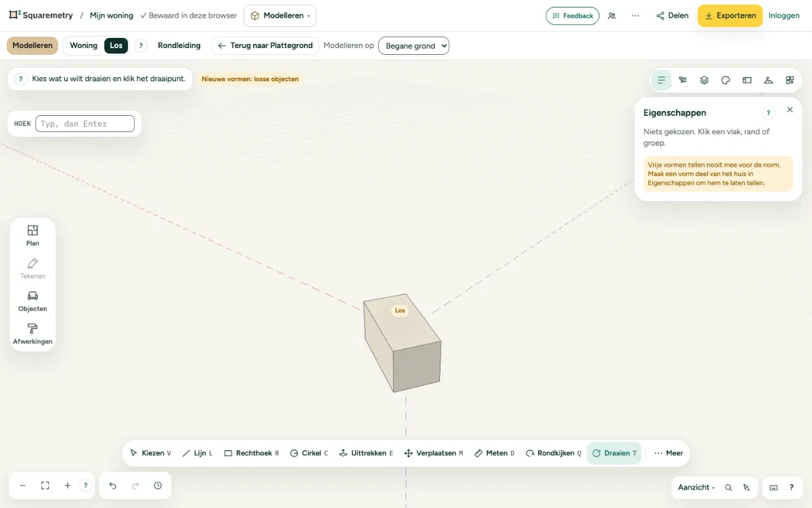Select the Verplaatsen move tool
The width and height of the screenshot is (812, 508).
[x=434, y=453]
